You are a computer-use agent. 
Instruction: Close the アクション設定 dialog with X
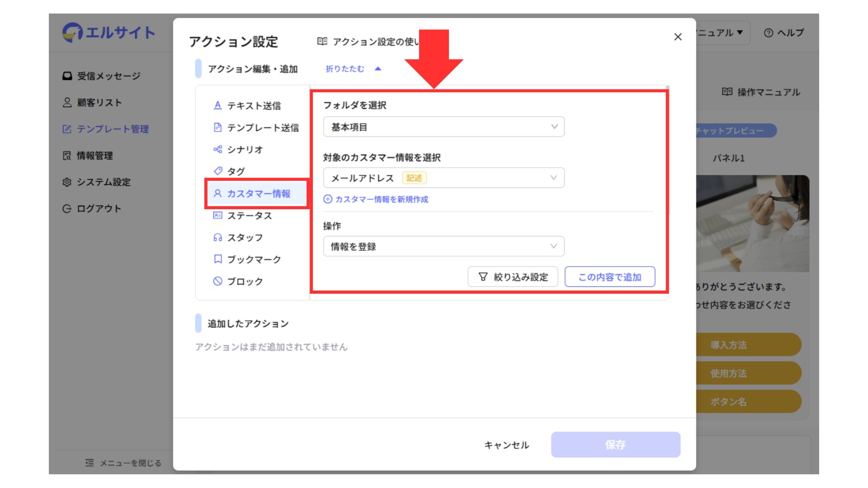(678, 37)
